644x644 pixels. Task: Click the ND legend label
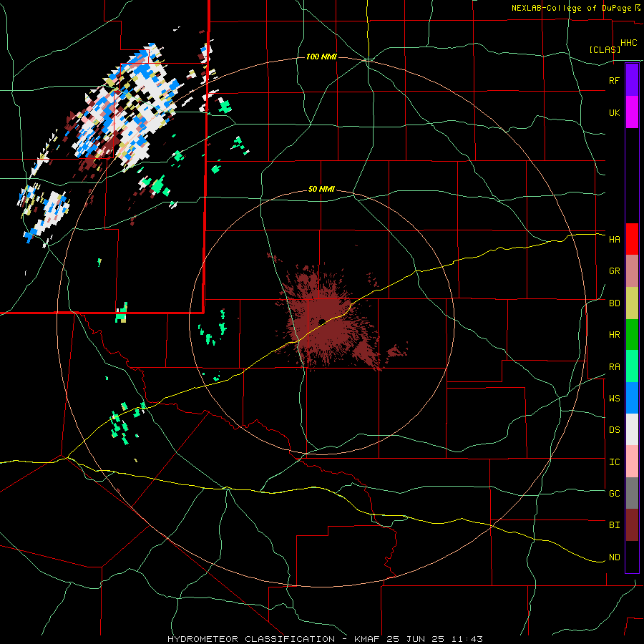click(614, 557)
